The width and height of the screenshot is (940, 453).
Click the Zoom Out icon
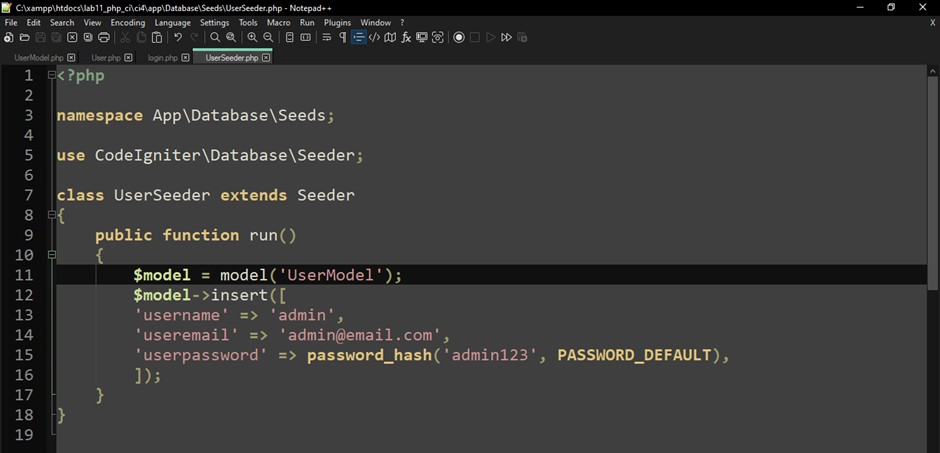pyautogui.click(x=268, y=37)
